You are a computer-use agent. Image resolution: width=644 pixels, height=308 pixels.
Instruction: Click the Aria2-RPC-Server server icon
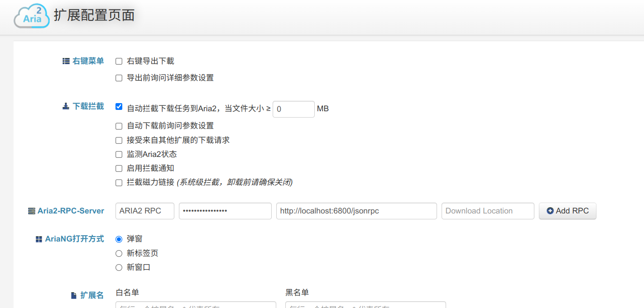(31, 211)
